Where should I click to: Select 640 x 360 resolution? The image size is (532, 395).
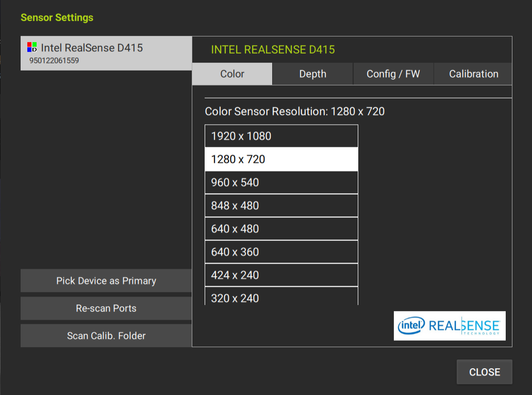click(281, 252)
